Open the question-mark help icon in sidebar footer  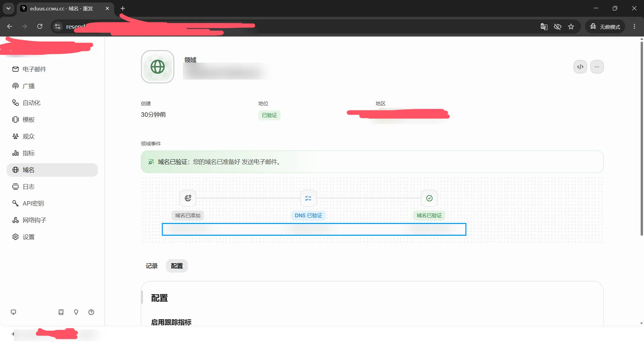tap(91, 312)
